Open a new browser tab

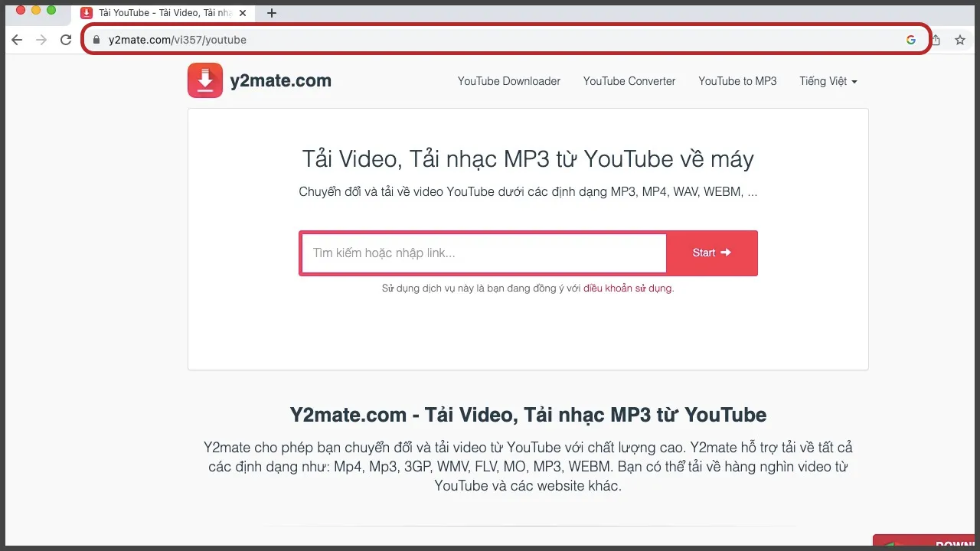271,12
